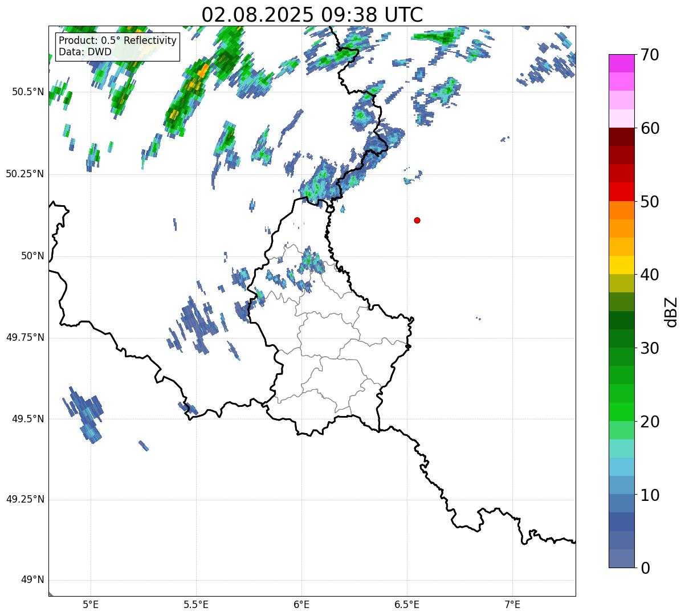
Task: Click the 40 colorbar tick label
Action: tap(649, 275)
